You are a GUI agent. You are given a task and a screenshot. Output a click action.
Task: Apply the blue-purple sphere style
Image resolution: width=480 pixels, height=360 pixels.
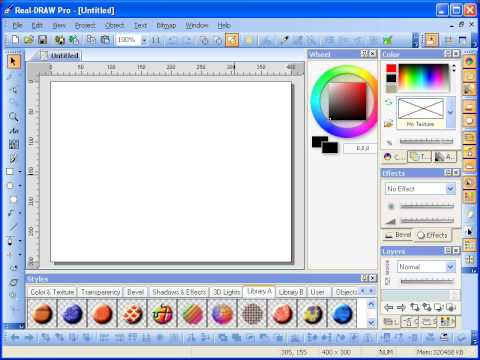pyautogui.click(x=72, y=313)
